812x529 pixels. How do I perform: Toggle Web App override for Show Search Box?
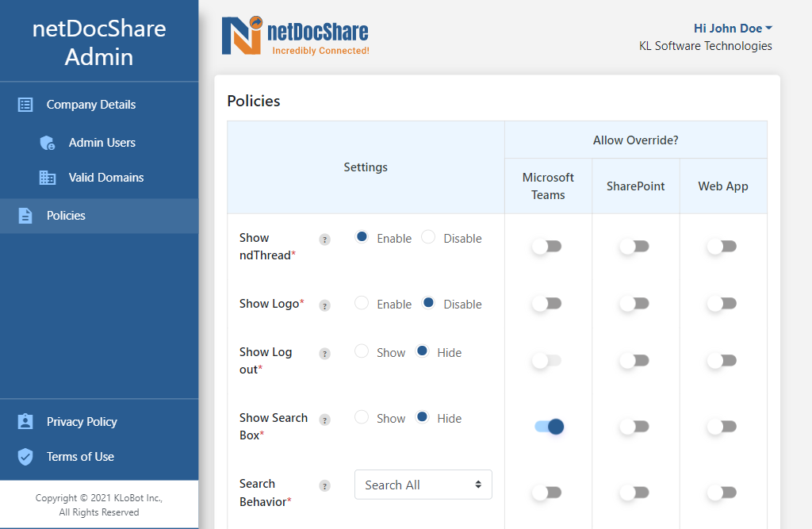coord(722,427)
